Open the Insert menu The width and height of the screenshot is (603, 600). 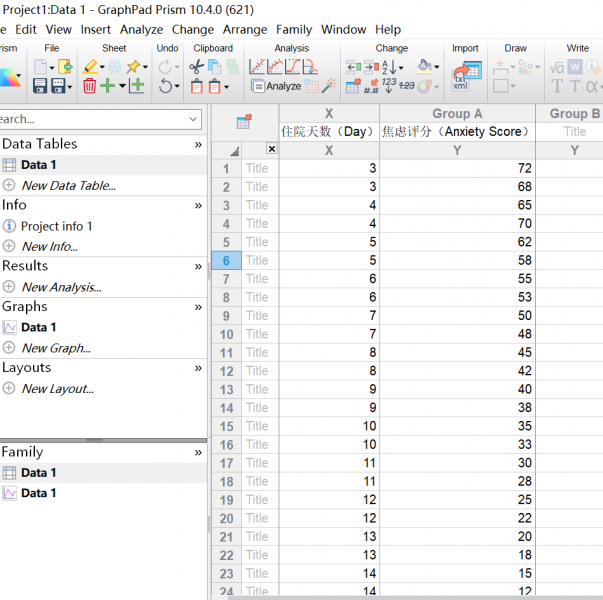(96, 29)
